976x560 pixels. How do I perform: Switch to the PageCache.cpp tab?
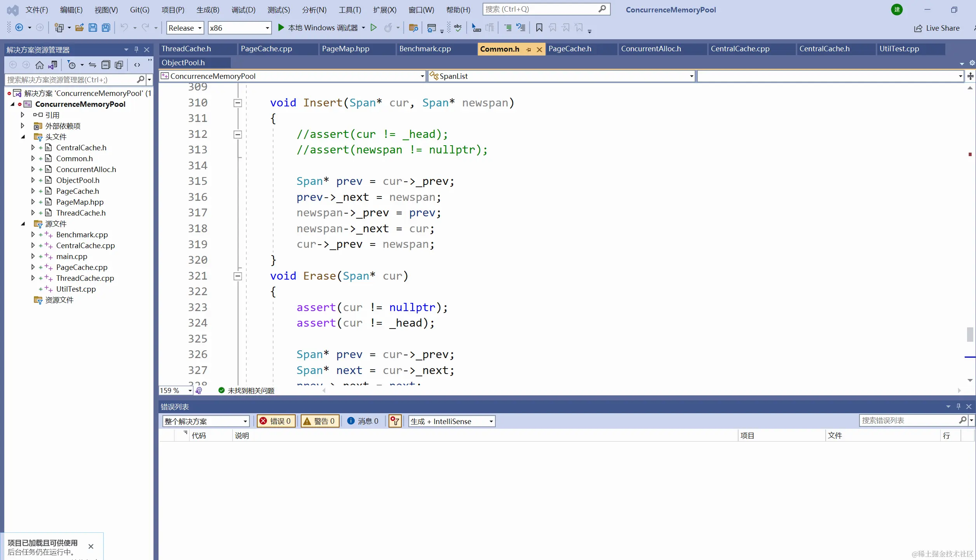click(266, 49)
